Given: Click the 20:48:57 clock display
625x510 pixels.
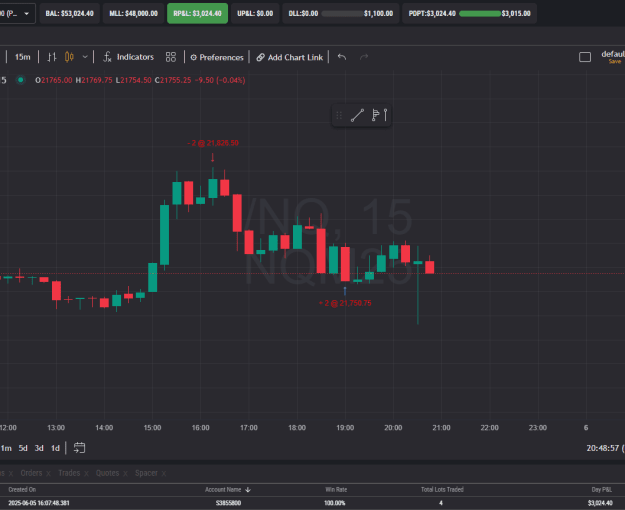Looking at the screenshot, I should click(x=602, y=448).
